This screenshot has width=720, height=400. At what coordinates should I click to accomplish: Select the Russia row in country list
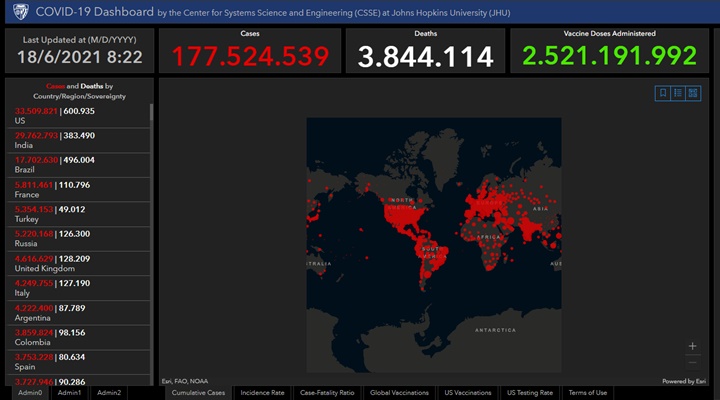[78, 239]
